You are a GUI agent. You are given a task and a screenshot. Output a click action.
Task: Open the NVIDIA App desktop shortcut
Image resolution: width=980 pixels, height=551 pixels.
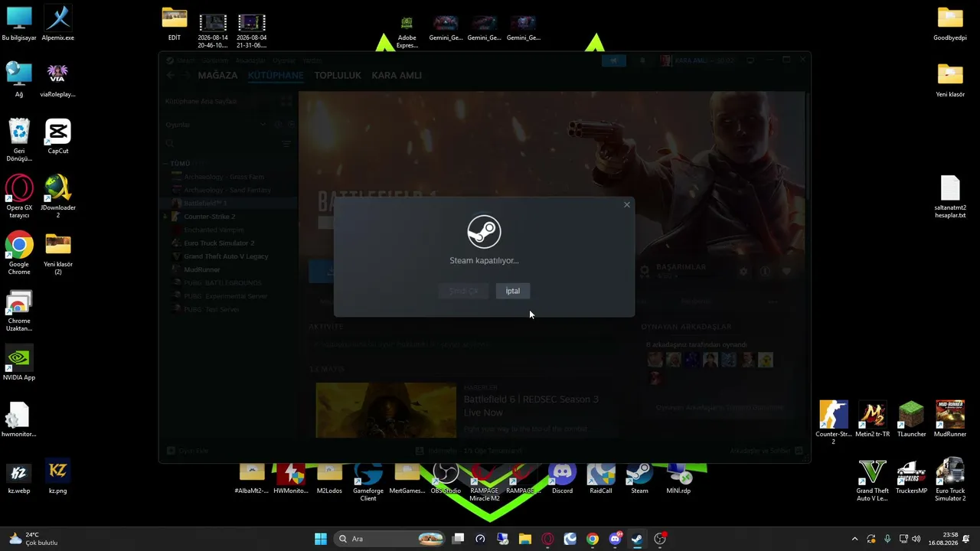pyautogui.click(x=19, y=364)
